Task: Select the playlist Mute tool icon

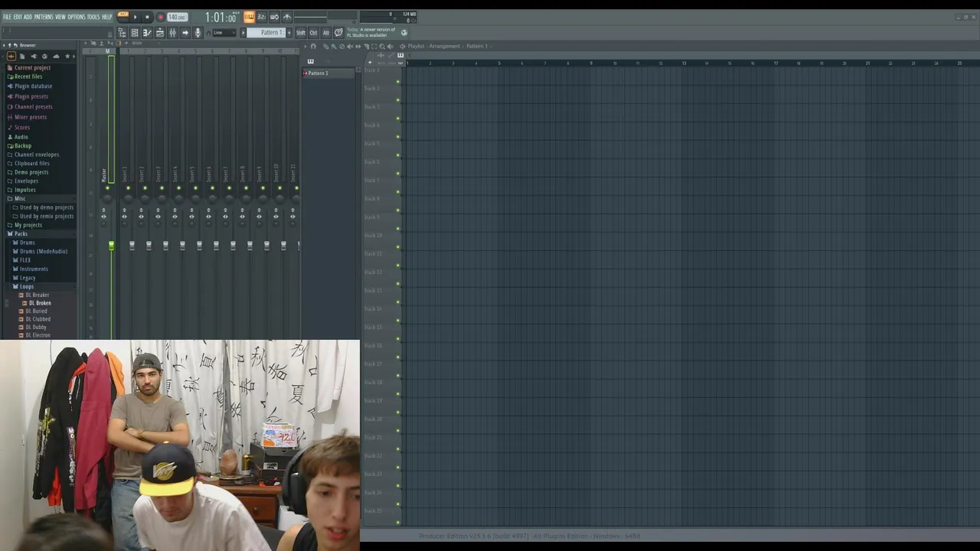Action: click(350, 46)
